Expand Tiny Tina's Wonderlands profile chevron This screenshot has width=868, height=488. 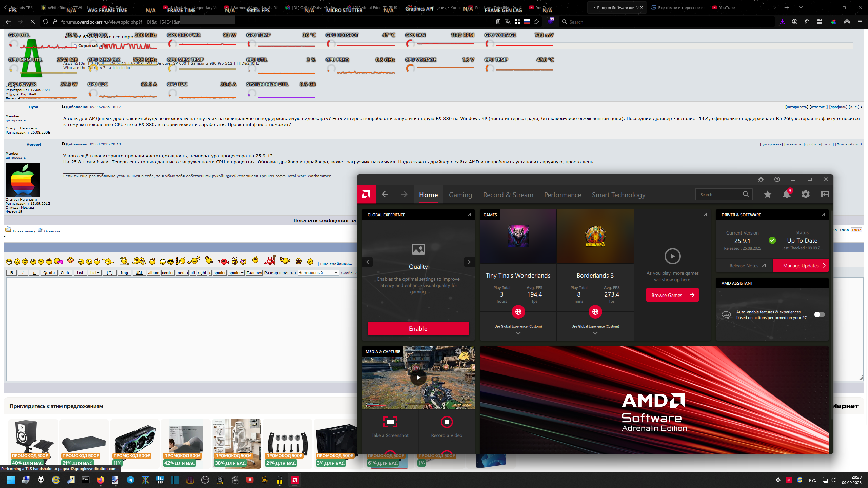tap(518, 333)
